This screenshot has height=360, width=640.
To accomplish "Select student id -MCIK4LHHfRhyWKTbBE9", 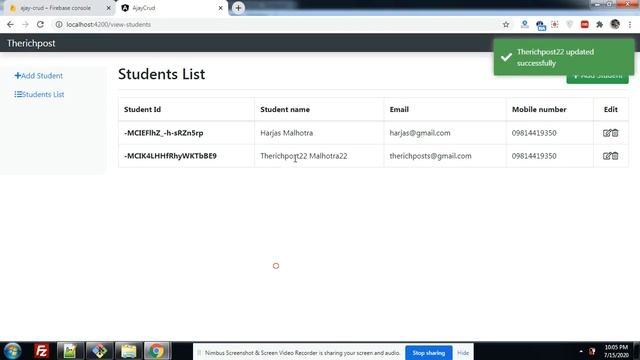I will pyautogui.click(x=170, y=156).
